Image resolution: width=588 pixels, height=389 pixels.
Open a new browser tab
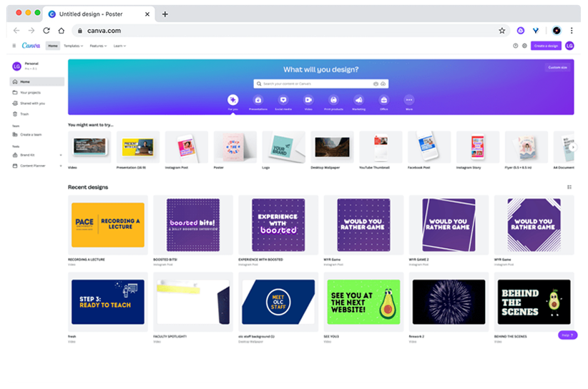point(165,14)
